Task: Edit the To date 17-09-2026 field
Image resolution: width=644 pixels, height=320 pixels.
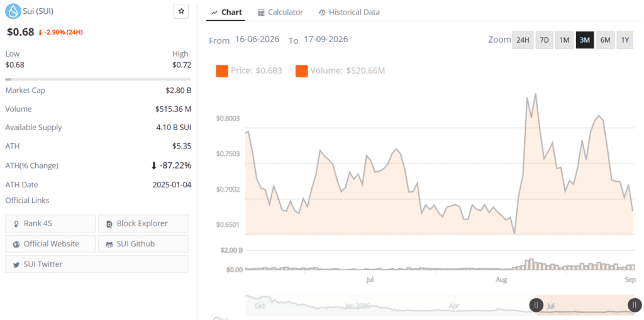Action: (326, 40)
